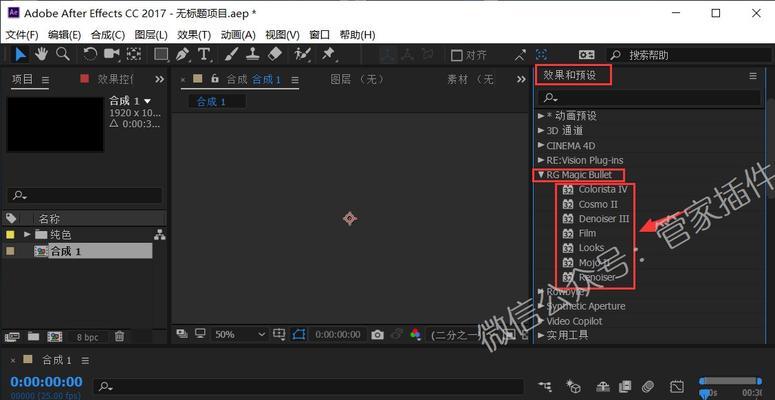Select the Selection arrow tool

pos(20,54)
